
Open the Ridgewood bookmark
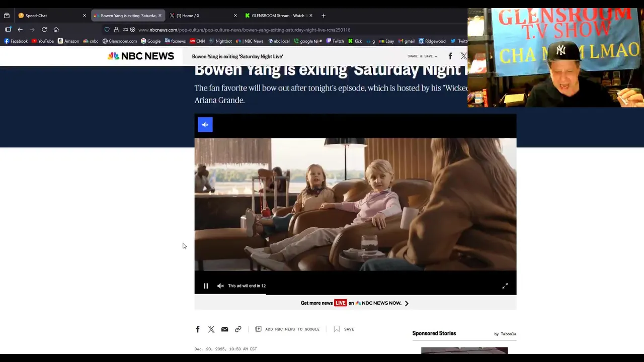coord(432,41)
